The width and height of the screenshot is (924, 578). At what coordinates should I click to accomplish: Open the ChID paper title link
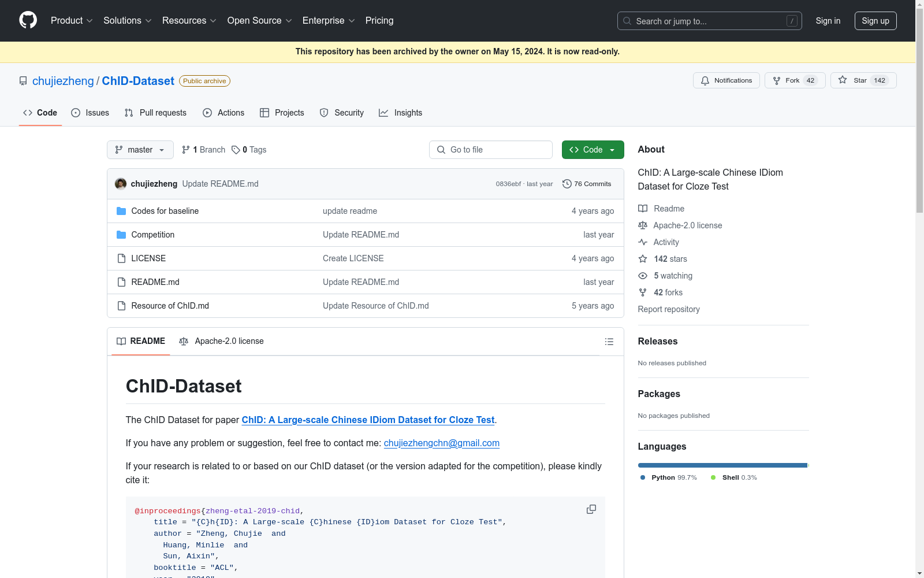[x=368, y=420]
